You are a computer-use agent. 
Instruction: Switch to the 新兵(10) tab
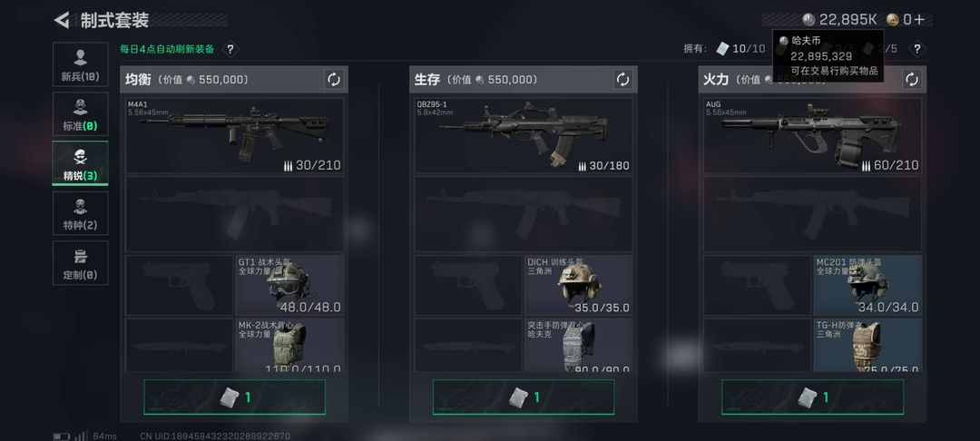coord(80,64)
